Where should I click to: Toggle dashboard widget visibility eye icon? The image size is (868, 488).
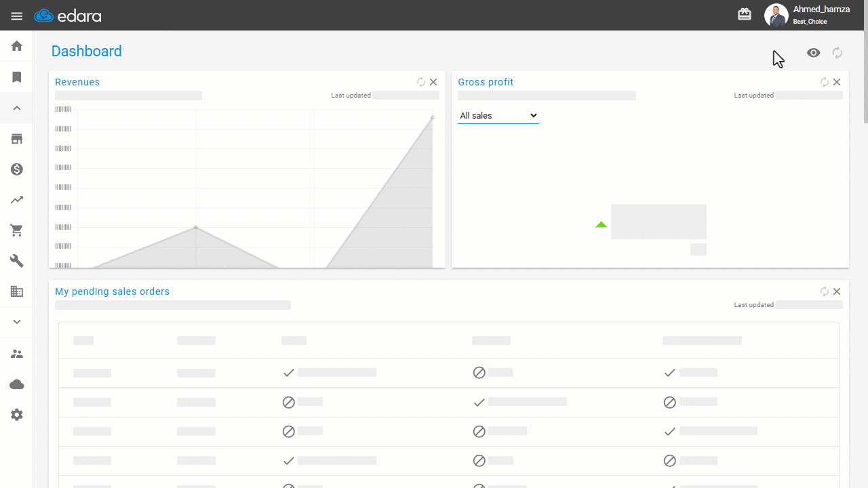pyautogui.click(x=814, y=53)
